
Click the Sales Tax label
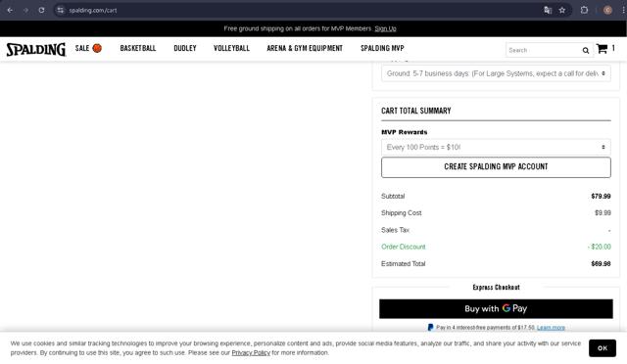pos(395,230)
